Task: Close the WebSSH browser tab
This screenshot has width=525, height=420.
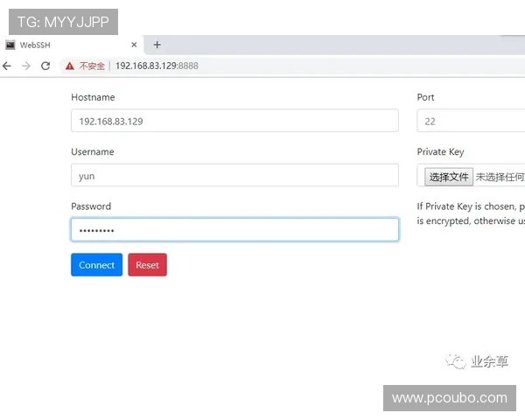Action: [x=134, y=45]
